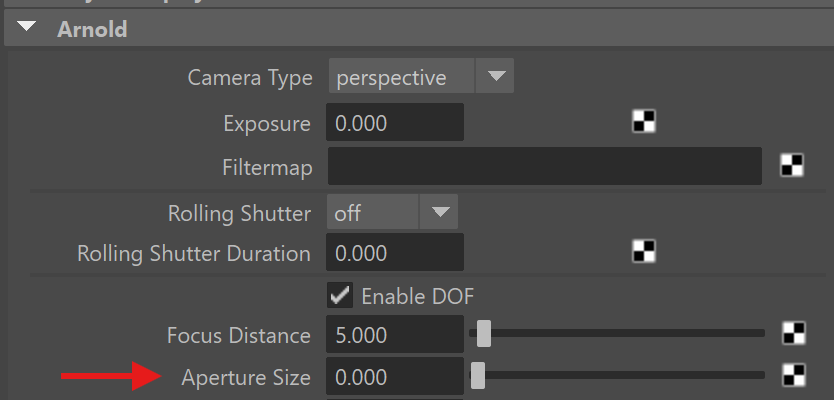
Task: Click the Exposure value input field
Action: pos(396,123)
